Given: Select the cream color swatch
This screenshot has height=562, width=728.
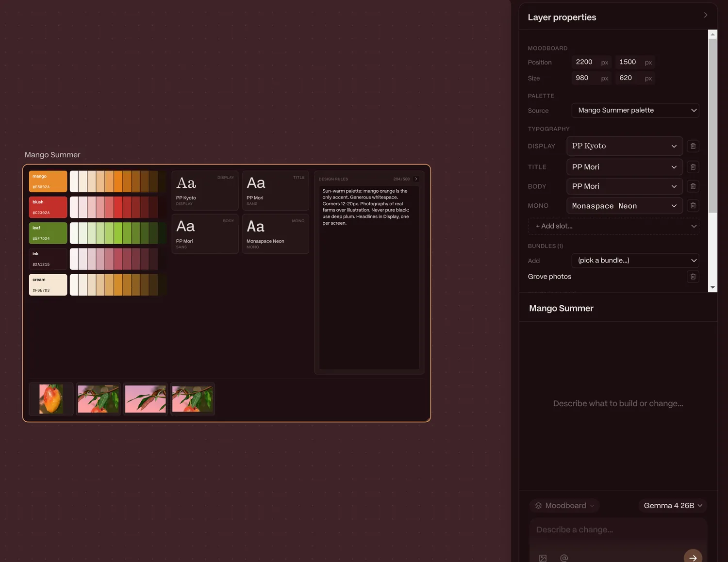Looking at the screenshot, I should click(48, 285).
